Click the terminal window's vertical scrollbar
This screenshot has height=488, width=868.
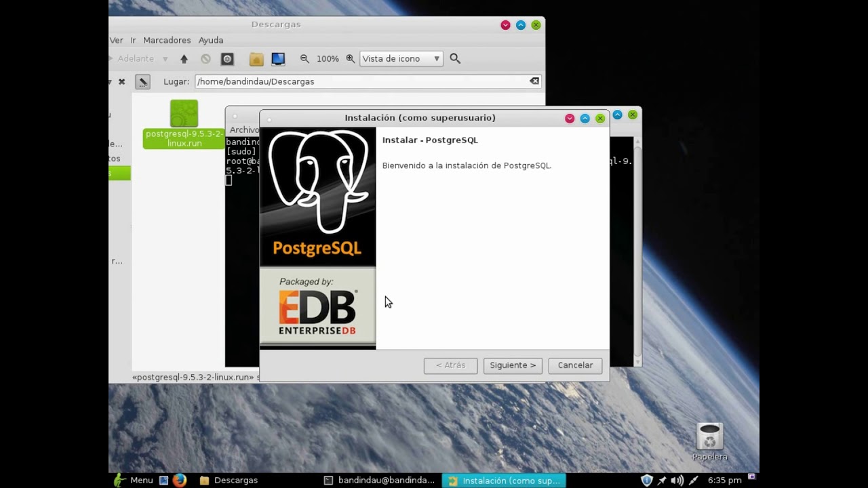(637, 251)
